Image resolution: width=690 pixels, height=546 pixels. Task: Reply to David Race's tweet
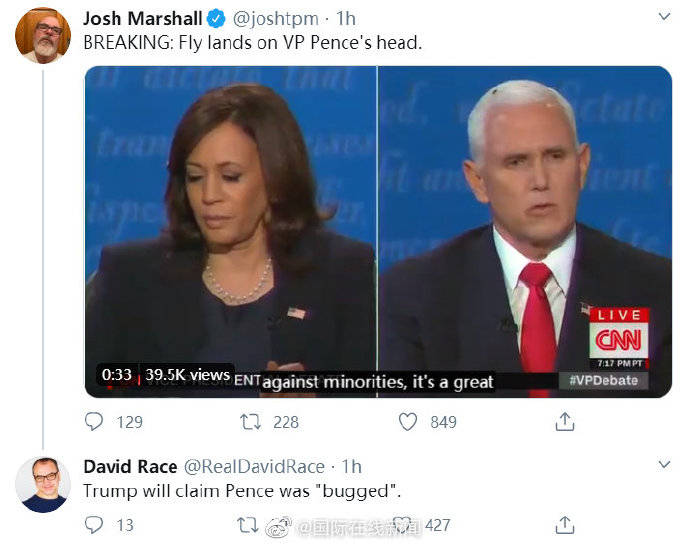pyautogui.click(x=94, y=524)
